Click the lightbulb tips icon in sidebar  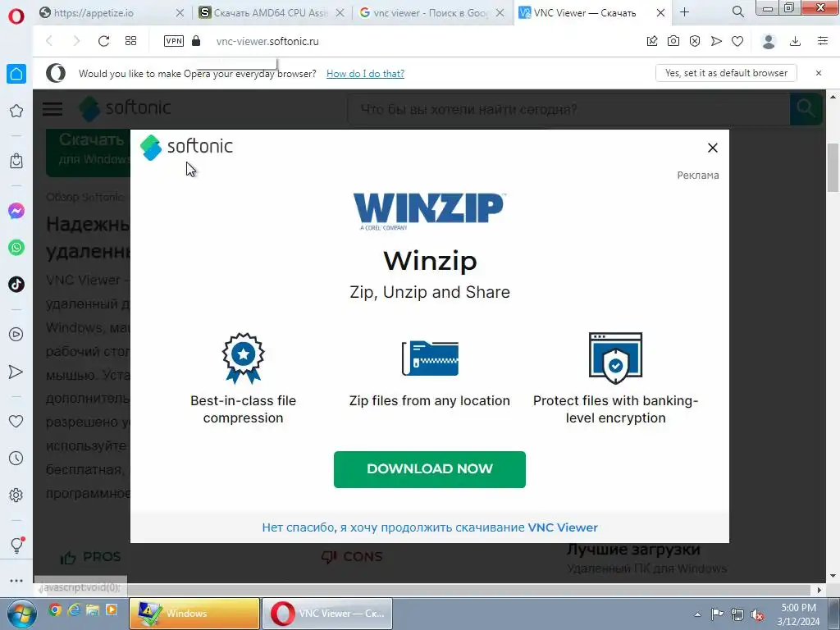tap(16, 545)
